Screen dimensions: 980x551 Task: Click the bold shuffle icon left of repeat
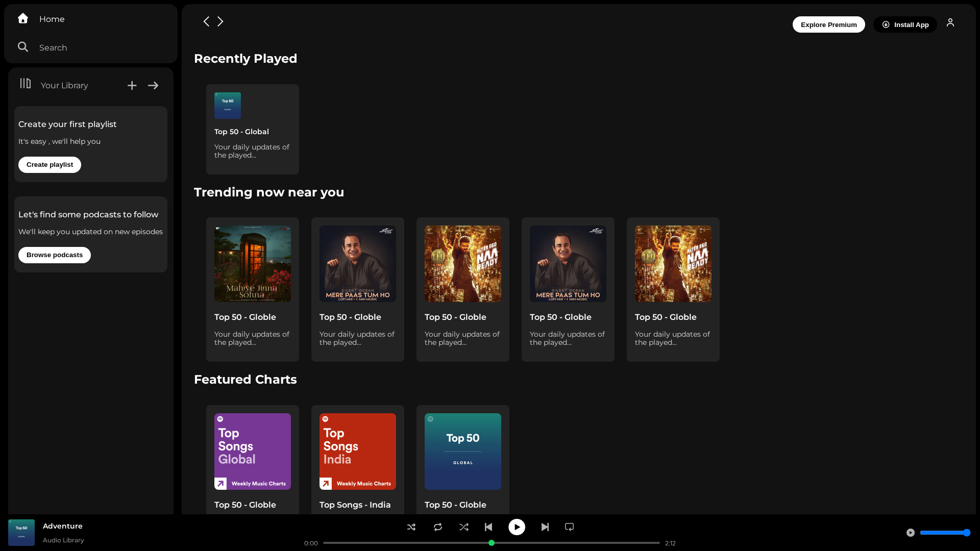[x=411, y=527]
